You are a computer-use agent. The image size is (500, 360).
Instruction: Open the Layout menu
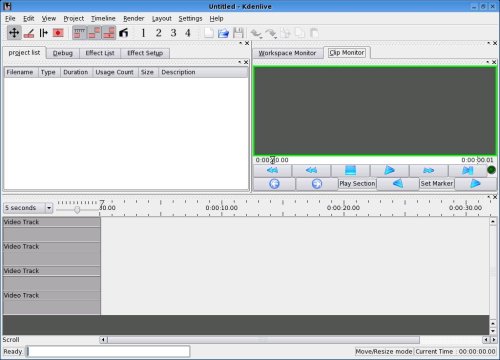click(x=162, y=18)
